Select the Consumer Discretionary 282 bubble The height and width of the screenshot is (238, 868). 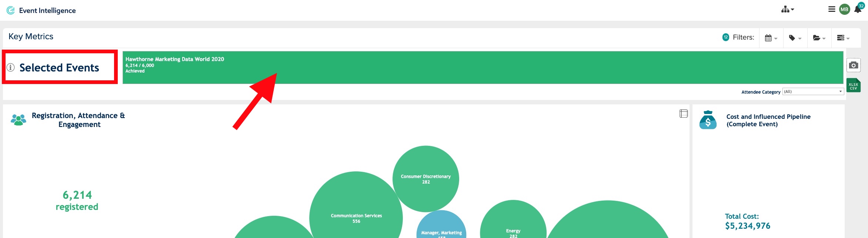tap(426, 179)
